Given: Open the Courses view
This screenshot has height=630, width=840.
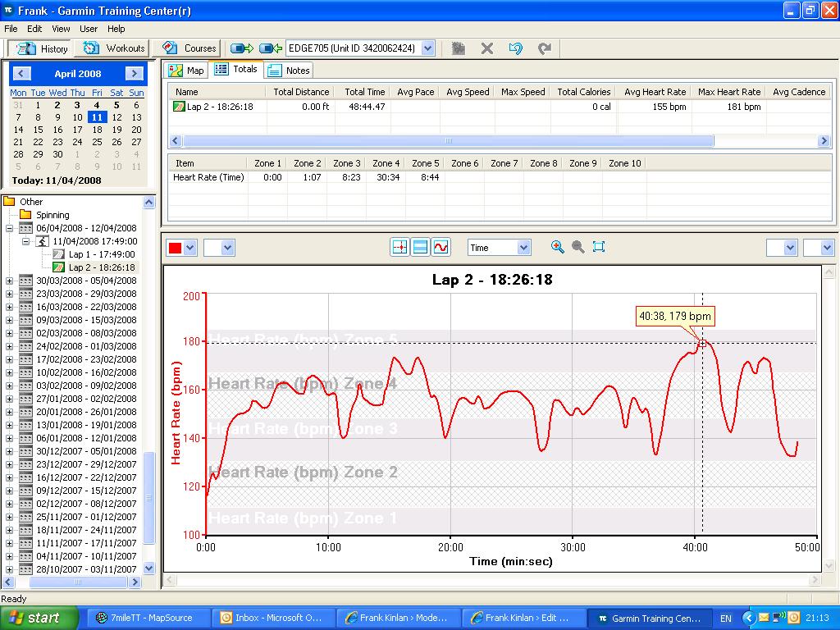Looking at the screenshot, I should point(189,48).
